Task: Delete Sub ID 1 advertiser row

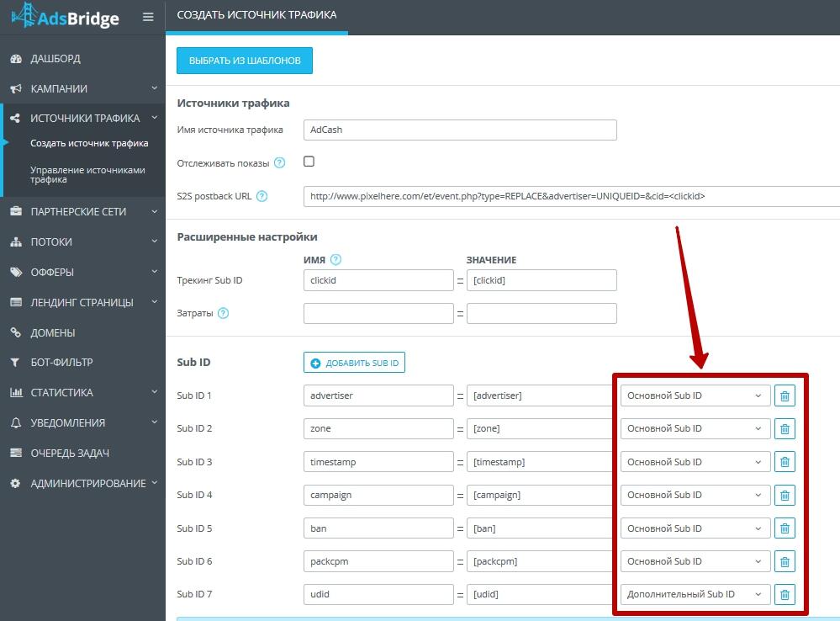Action: 785,395
